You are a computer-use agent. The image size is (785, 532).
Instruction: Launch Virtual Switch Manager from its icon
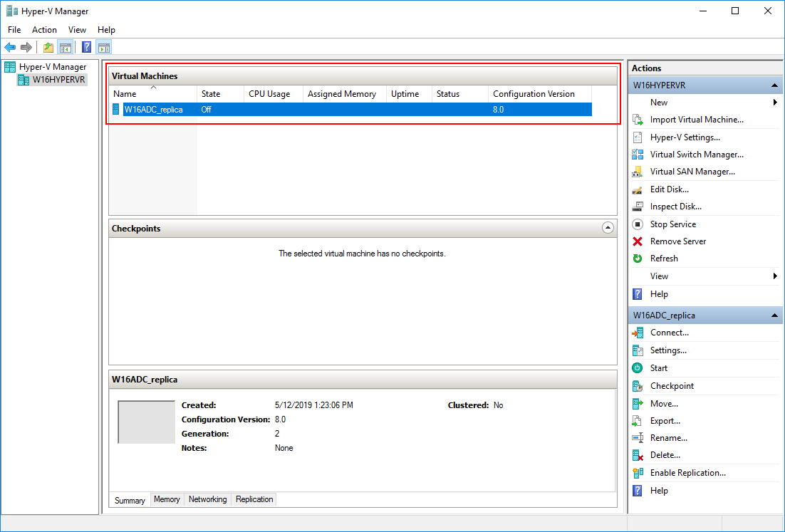click(638, 154)
